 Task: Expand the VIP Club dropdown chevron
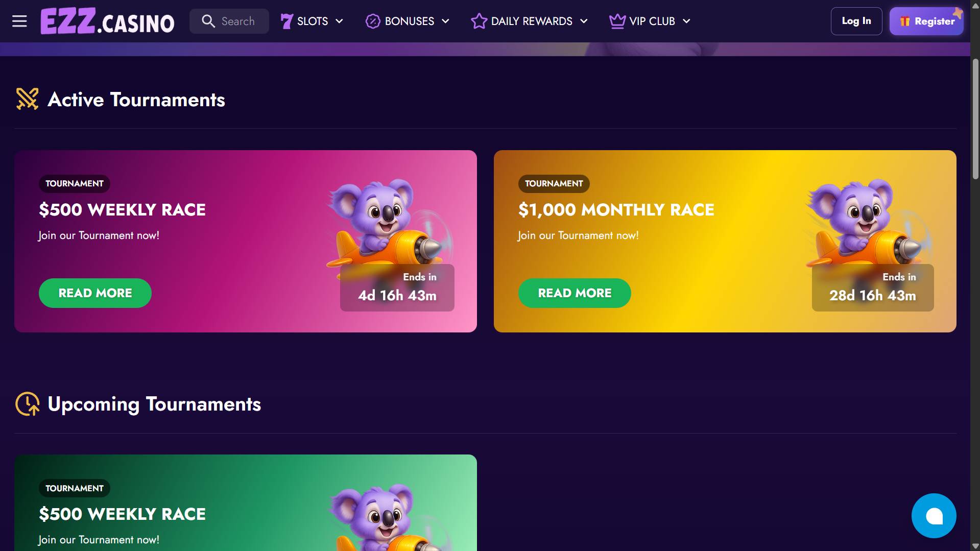pos(686,21)
